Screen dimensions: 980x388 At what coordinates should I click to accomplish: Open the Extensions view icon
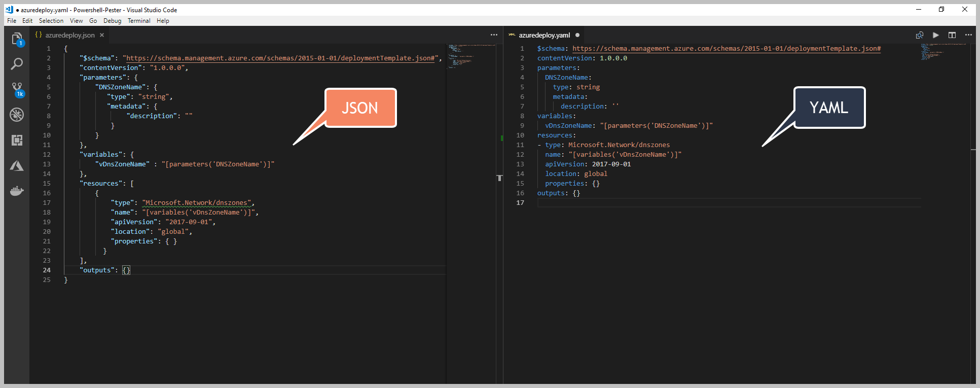(x=17, y=140)
